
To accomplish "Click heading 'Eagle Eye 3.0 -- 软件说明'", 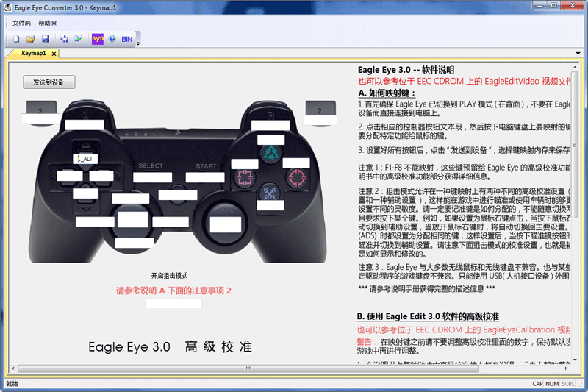I will (x=406, y=70).
